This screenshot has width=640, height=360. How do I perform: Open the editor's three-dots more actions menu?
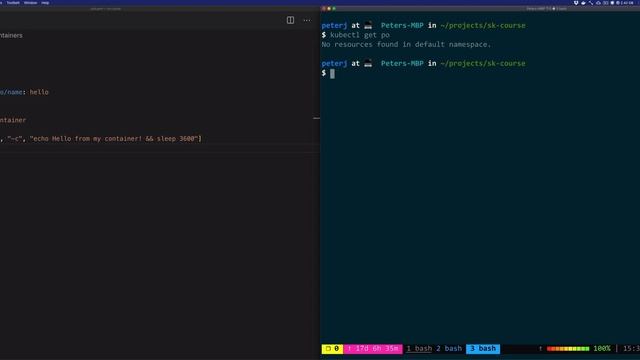pos(307,20)
